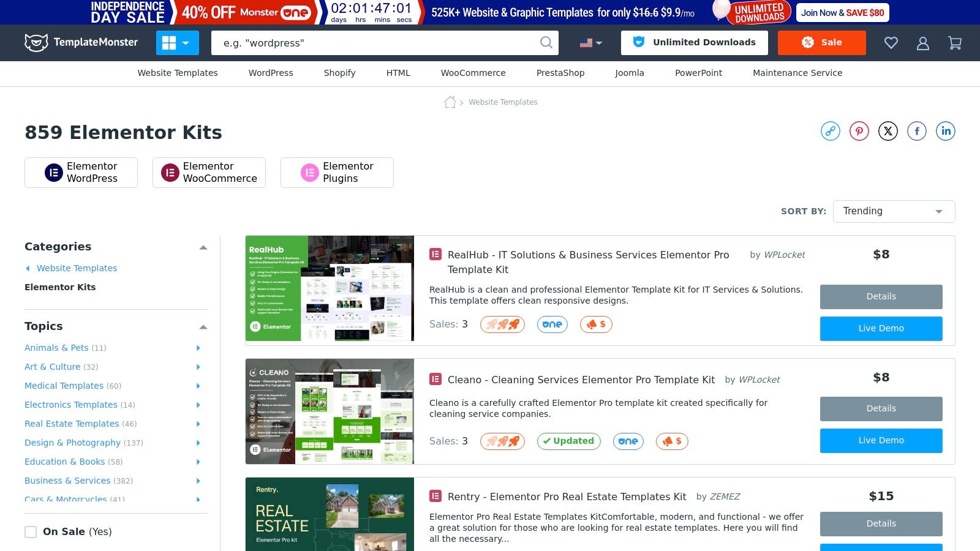Enable the On Sale checkbox
The height and width of the screenshot is (551, 980).
pyautogui.click(x=31, y=532)
